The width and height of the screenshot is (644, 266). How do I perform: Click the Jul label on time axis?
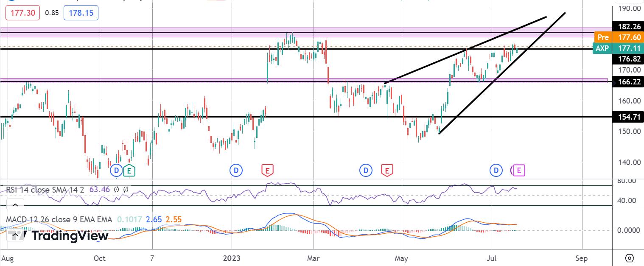tap(492, 258)
